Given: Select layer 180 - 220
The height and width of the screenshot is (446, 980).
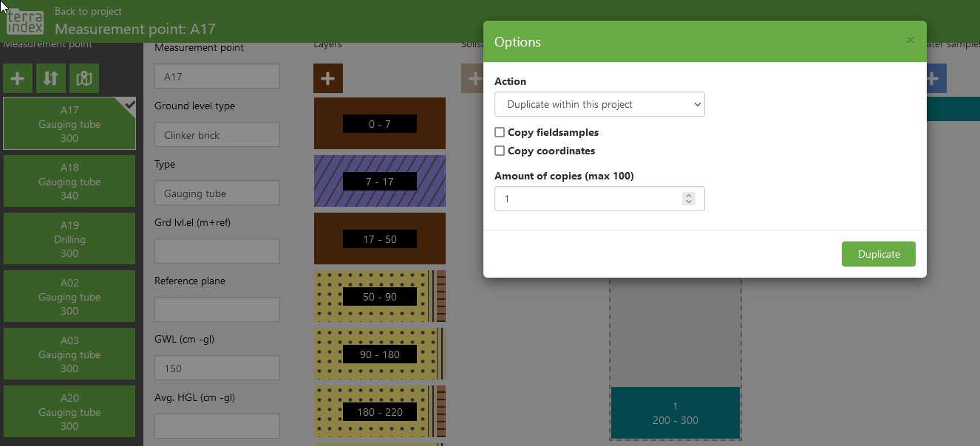Looking at the screenshot, I should (x=380, y=411).
